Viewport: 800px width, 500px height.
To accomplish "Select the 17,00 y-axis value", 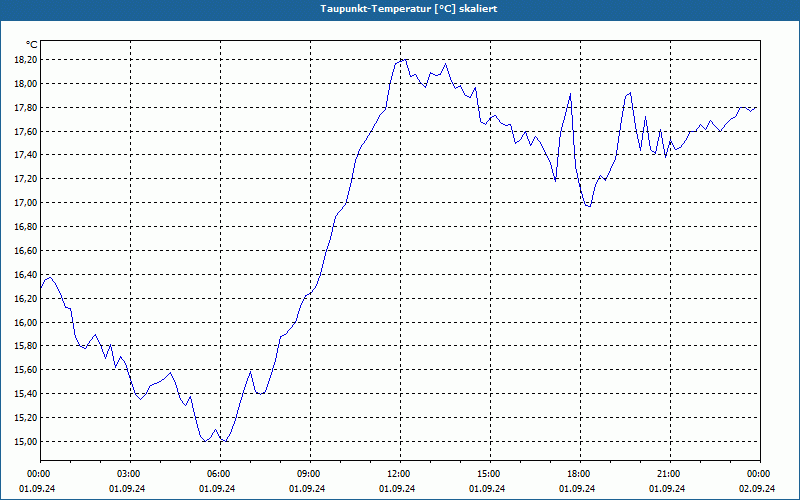I will pos(27,203).
